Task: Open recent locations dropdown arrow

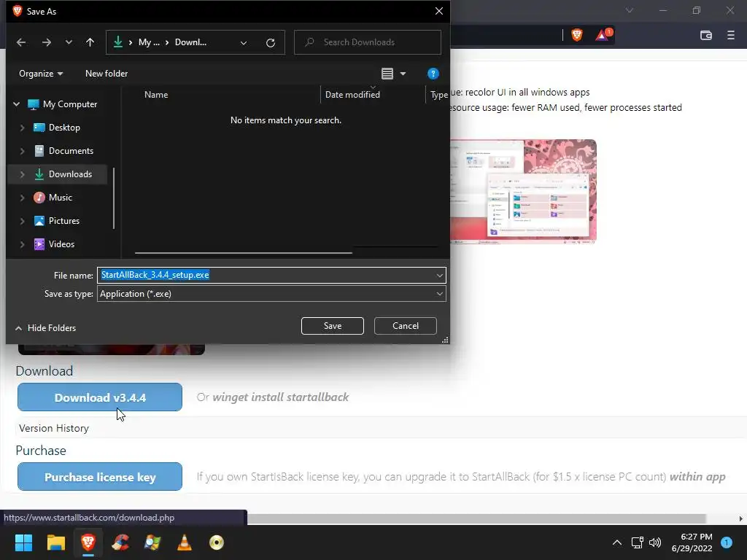Action: point(69,42)
